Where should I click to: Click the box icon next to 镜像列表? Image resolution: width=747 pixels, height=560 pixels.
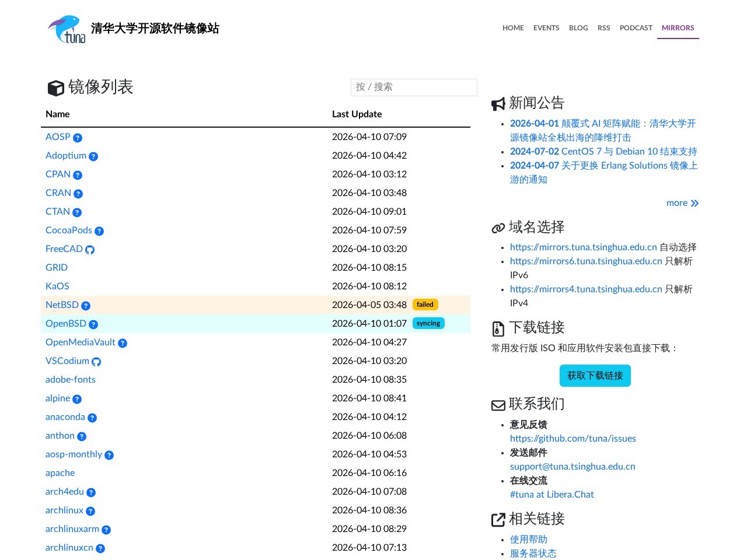(x=55, y=88)
